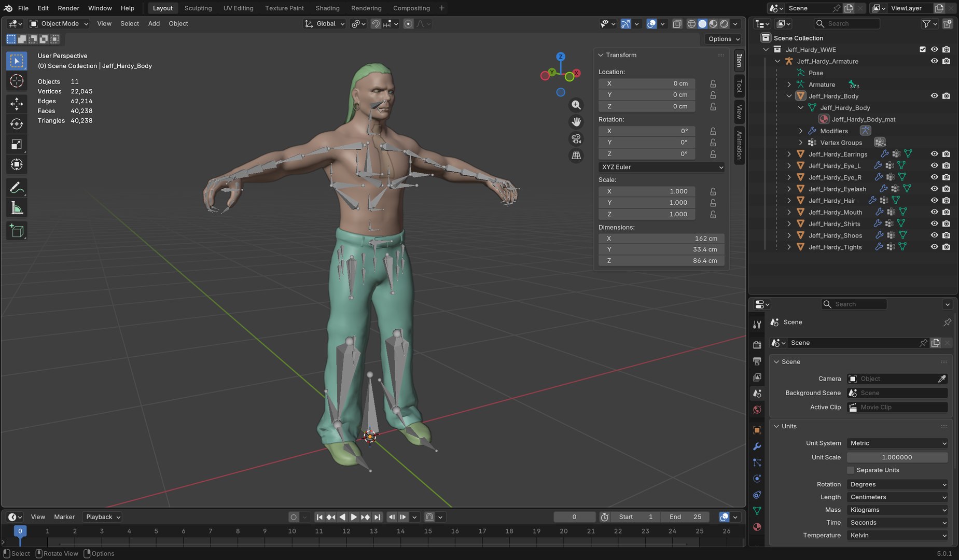Open the Unit System Metric dropdown
The height and width of the screenshot is (560, 959).
click(897, 443)
